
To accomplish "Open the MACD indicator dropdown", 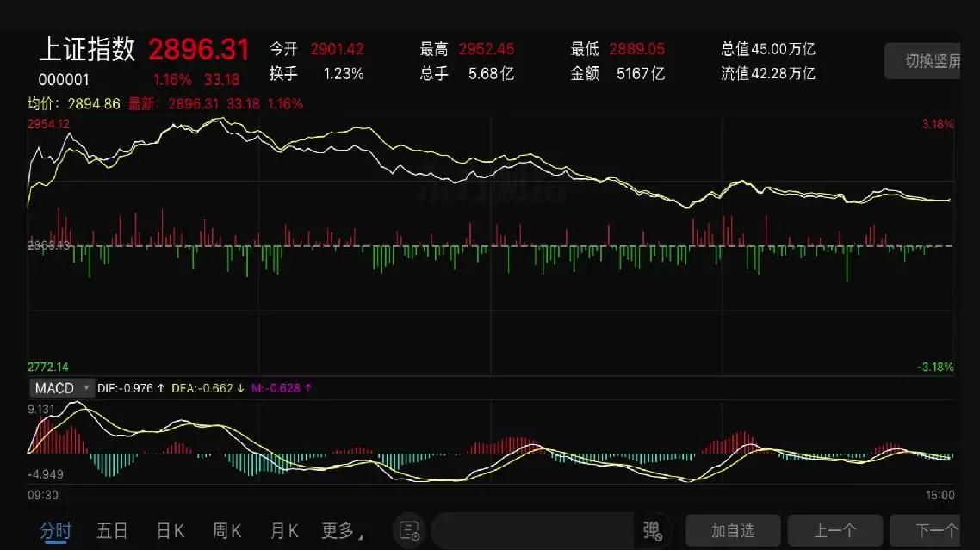I will (62, 388).
